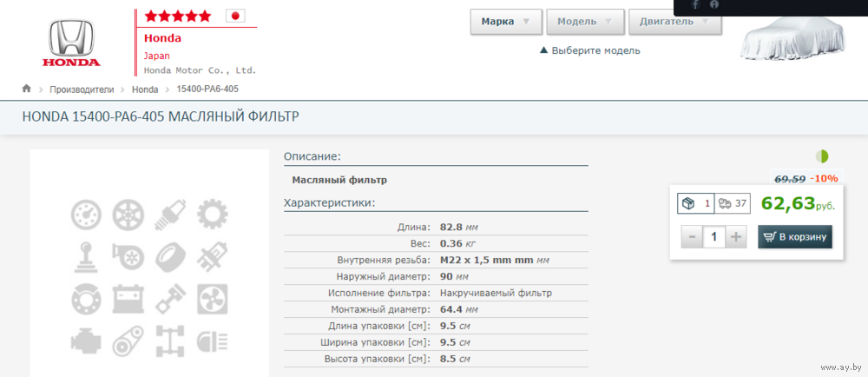Open Производители breadcrumb link
Screen dimensions: 868x377
(82, 89)
